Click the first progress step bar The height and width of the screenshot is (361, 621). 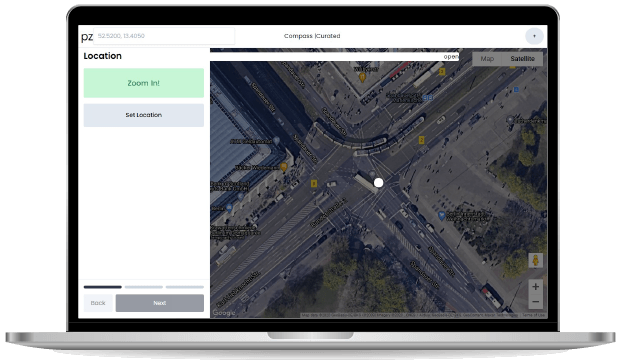click(x=103, y=287)
